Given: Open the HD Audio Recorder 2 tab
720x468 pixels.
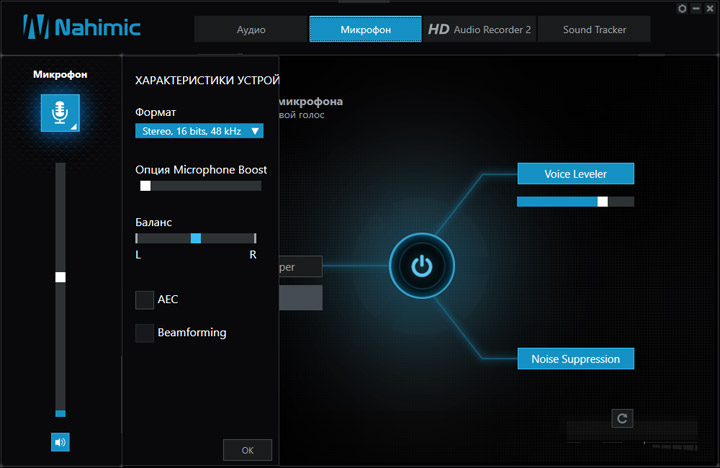Looking at the screenshot, I should [479, 29].
